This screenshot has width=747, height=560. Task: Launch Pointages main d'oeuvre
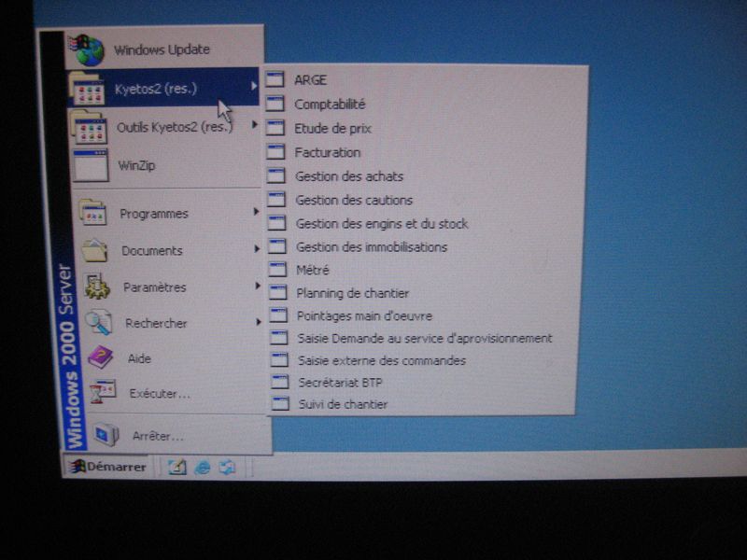click(424, 315)
